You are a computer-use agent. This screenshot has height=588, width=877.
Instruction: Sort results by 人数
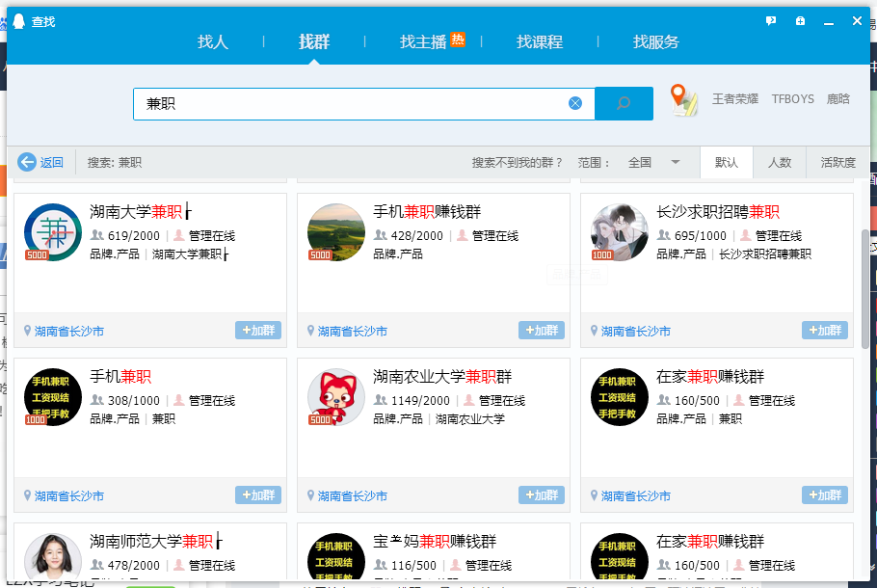[780, 162]
